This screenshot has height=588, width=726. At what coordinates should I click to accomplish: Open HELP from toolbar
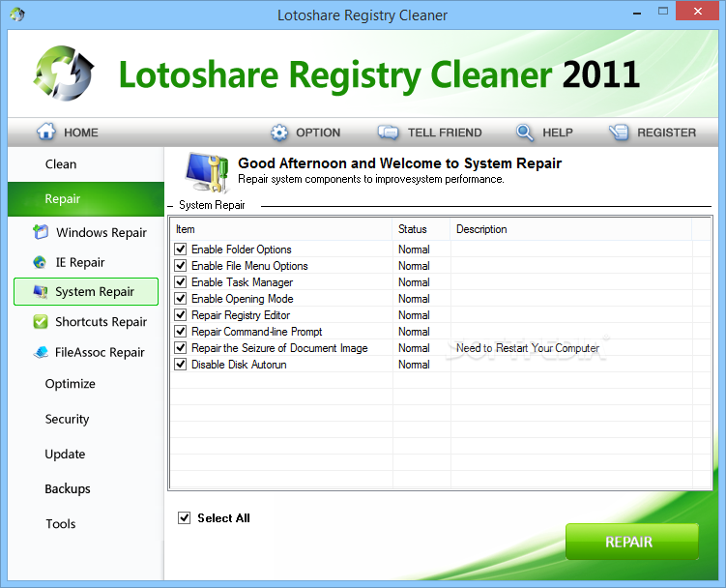tap(544, 132)
